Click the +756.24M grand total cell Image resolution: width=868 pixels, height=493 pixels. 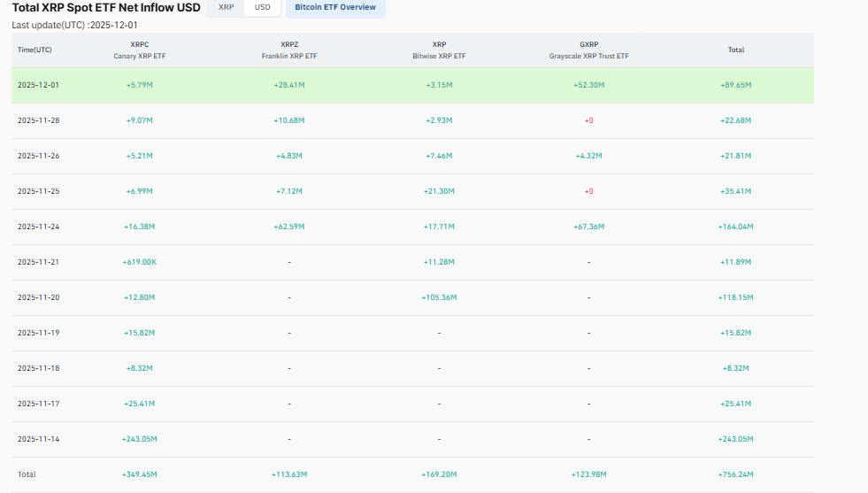click(735, 474)
